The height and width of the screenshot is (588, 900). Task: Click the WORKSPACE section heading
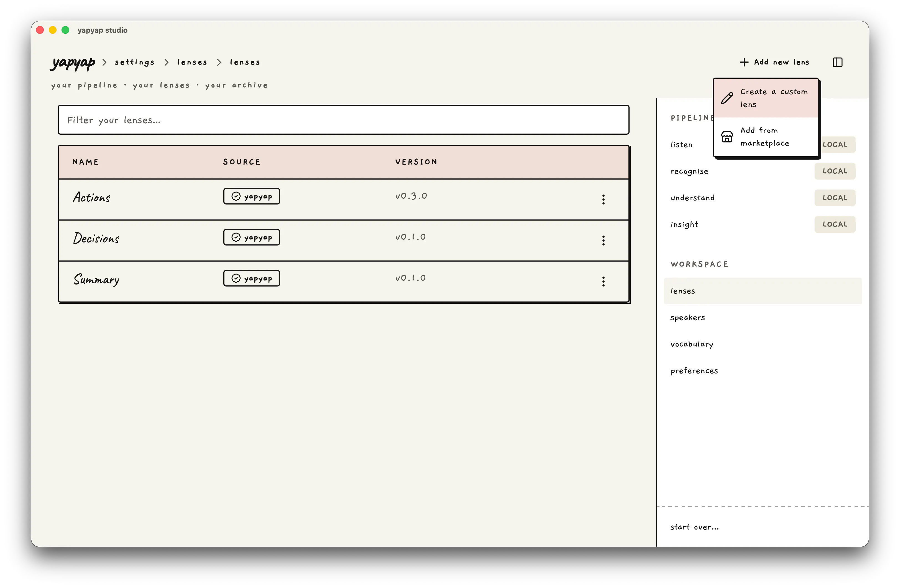coord(699,264)
